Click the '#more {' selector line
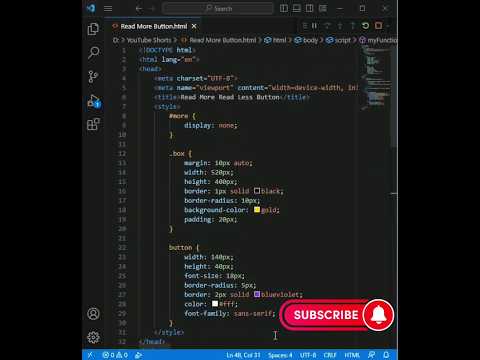Screen dimensions: 480x360 pyautogui.click(x=182, y=116)
